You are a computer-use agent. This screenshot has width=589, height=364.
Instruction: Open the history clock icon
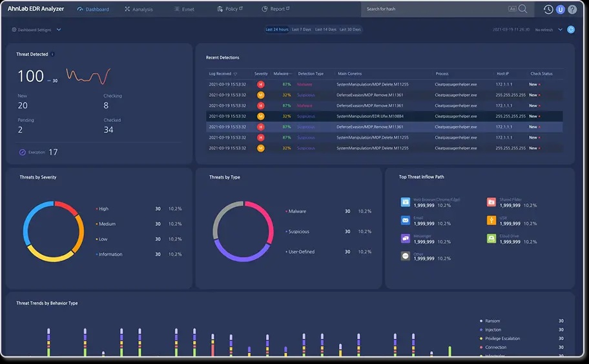click(x=548, y=10)
